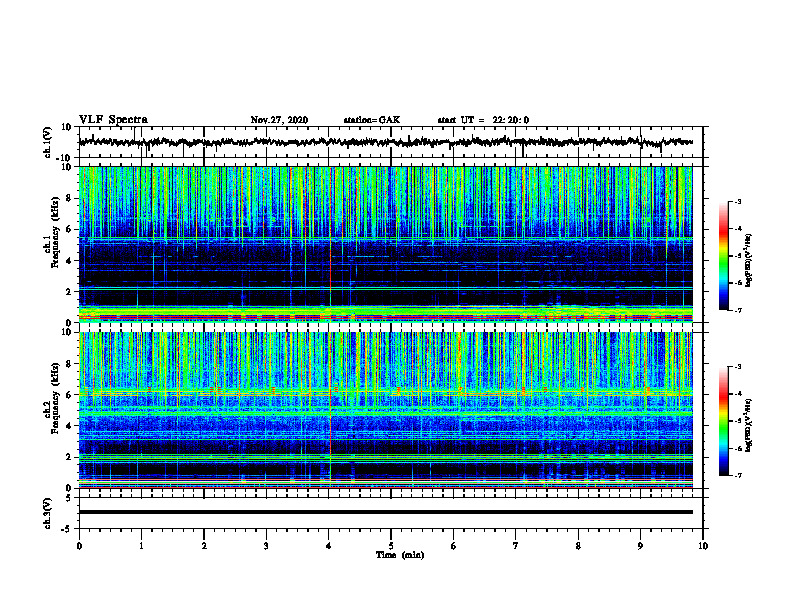The image size is (792, 612).
Task: Click the upper color bar's log(PSD) unit label
Action: point(749,261)
